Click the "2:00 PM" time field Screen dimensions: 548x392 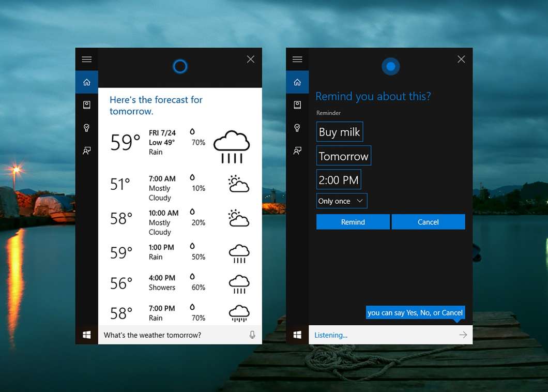339,180
